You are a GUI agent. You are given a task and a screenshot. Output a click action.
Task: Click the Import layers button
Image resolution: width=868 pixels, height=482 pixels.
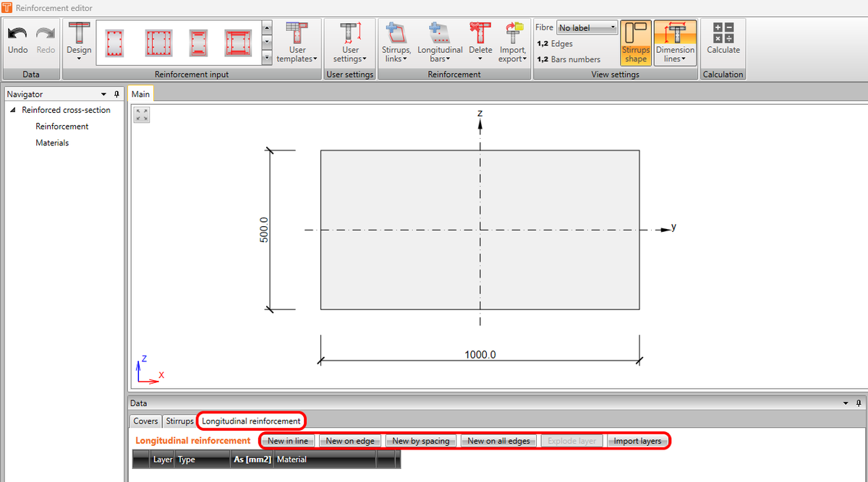(x=637, y=440)
